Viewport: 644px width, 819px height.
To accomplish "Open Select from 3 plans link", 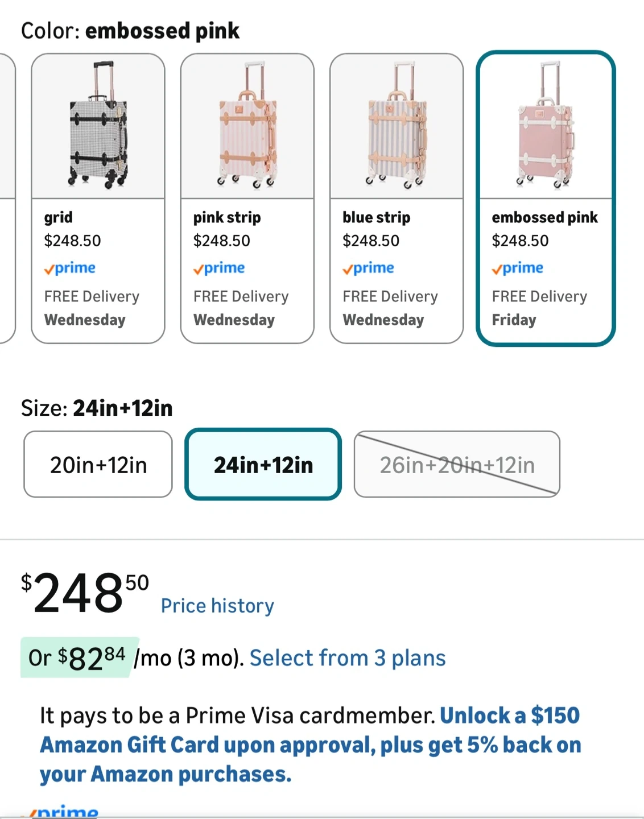I will 348,658.
